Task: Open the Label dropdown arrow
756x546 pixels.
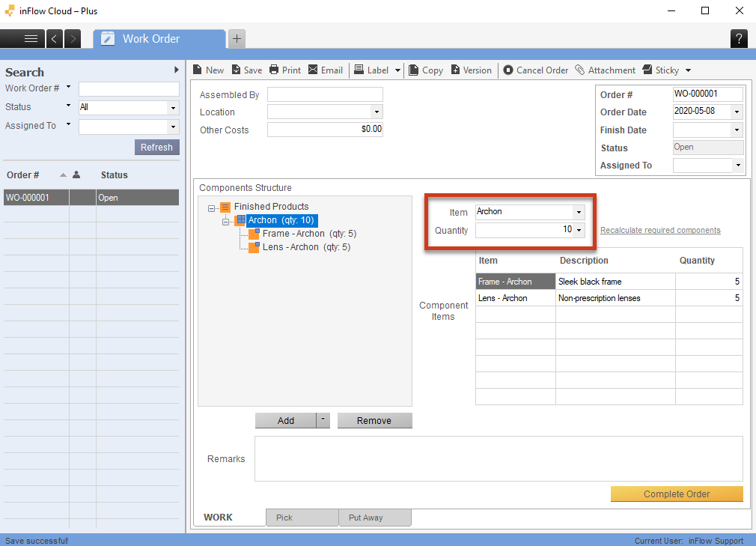Action: click(397, 70)
